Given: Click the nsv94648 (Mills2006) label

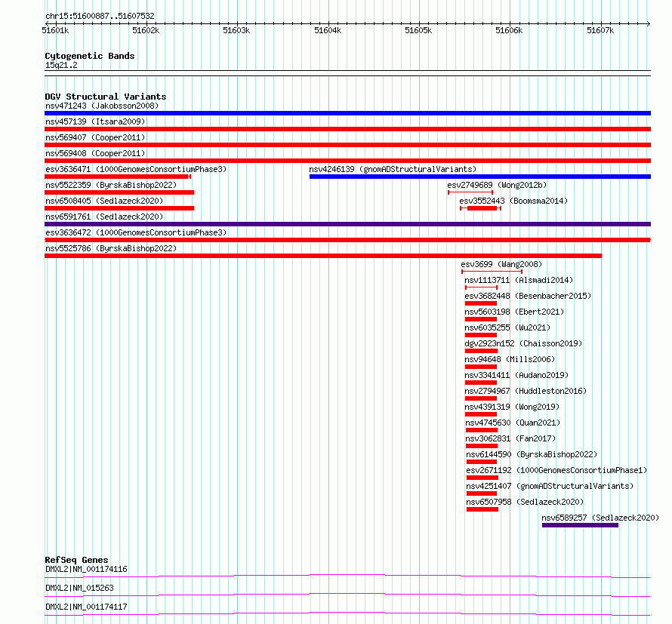Looking at the screenshot, I should click(x=510, y=359).
